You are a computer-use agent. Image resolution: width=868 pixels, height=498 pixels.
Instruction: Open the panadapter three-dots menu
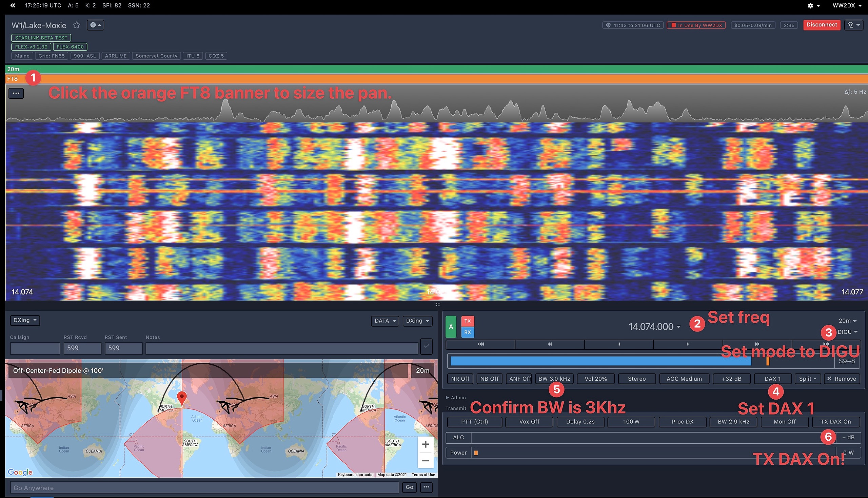[16, 93]
